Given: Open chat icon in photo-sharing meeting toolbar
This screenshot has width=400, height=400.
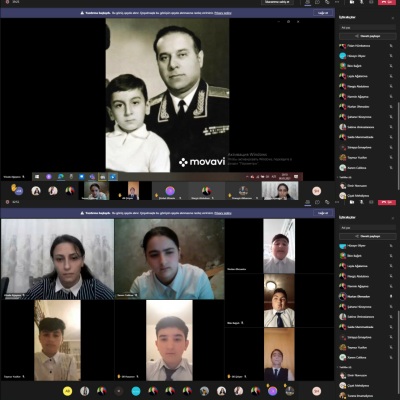Looking at the screenshot, I should click(317, 2).
